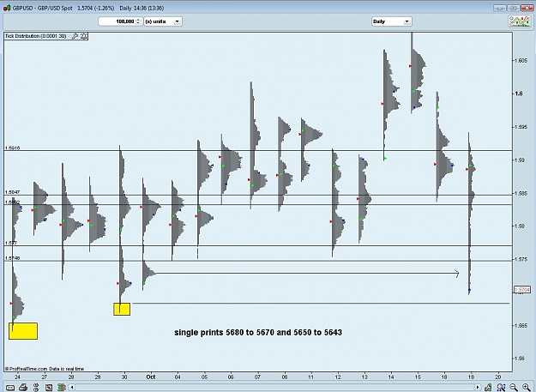Click the 1.5847 horizontal line label

click(12, 192)
